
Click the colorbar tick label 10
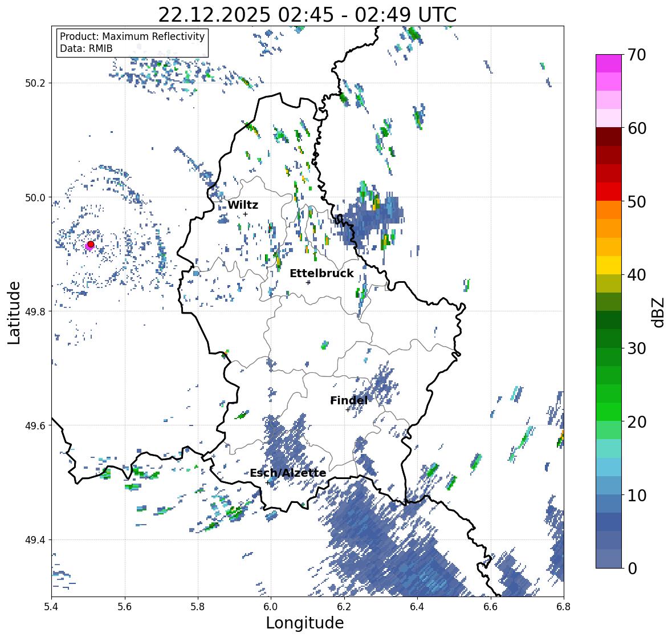click(637, 495)
